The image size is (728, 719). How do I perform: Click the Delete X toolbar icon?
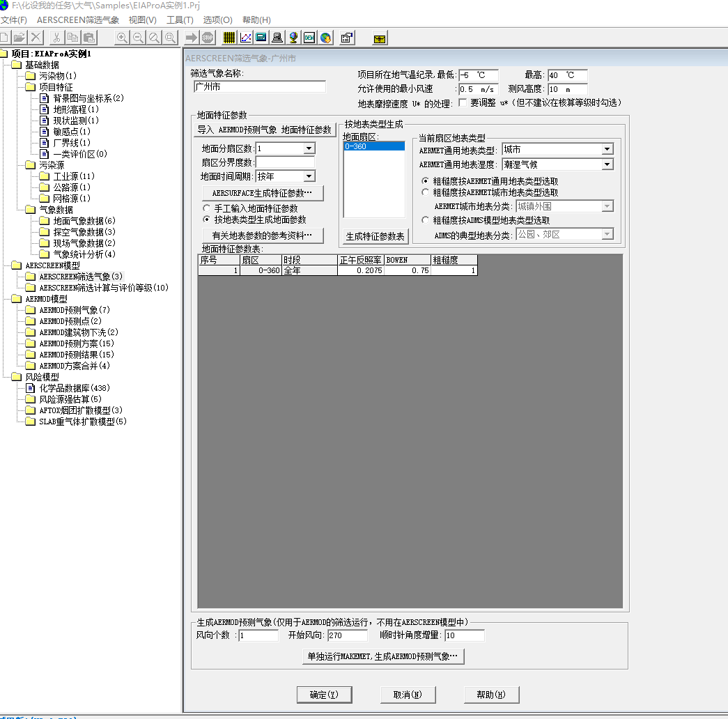(36, 38)
